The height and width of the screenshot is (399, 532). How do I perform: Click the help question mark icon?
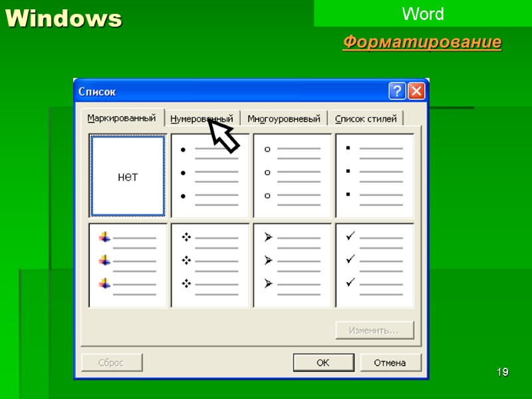[x=397, y=91]
